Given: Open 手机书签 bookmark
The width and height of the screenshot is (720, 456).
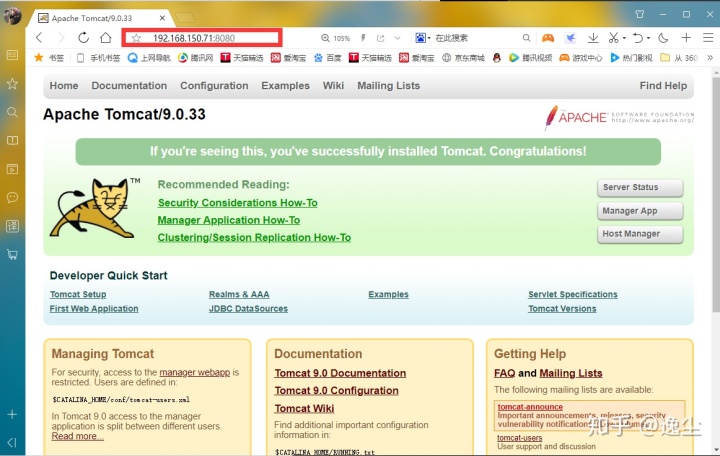Looking at the screenshot, I should (98, 57).
